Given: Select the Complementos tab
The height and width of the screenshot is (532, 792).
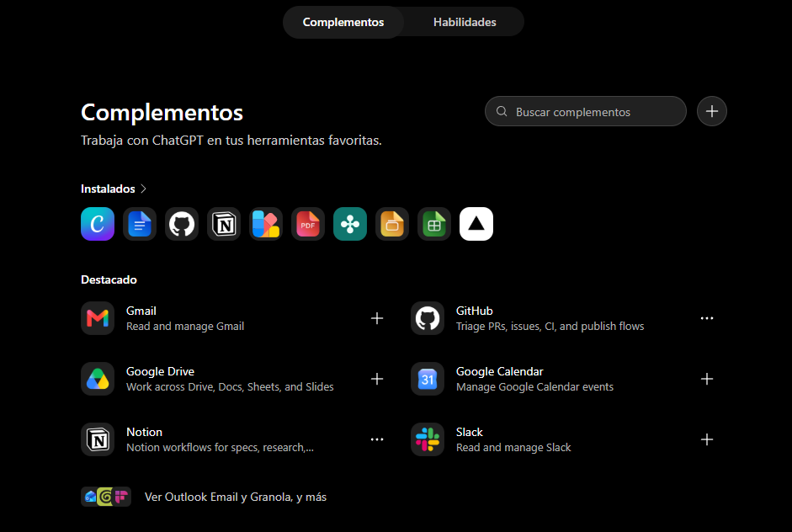Looking at the screenshot, I should pos(343,22).
